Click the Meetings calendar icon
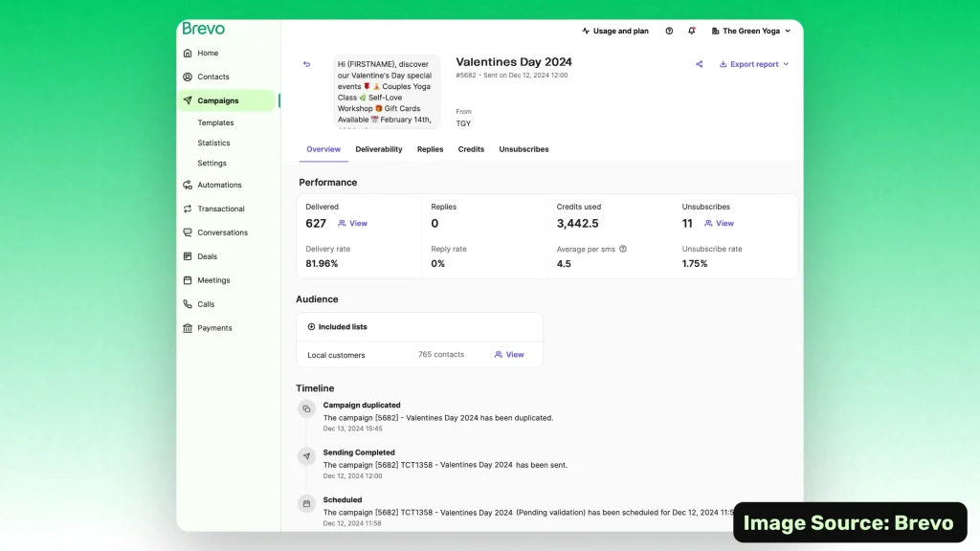This screenshot has height=551, width=980. (x=188, y=280)
